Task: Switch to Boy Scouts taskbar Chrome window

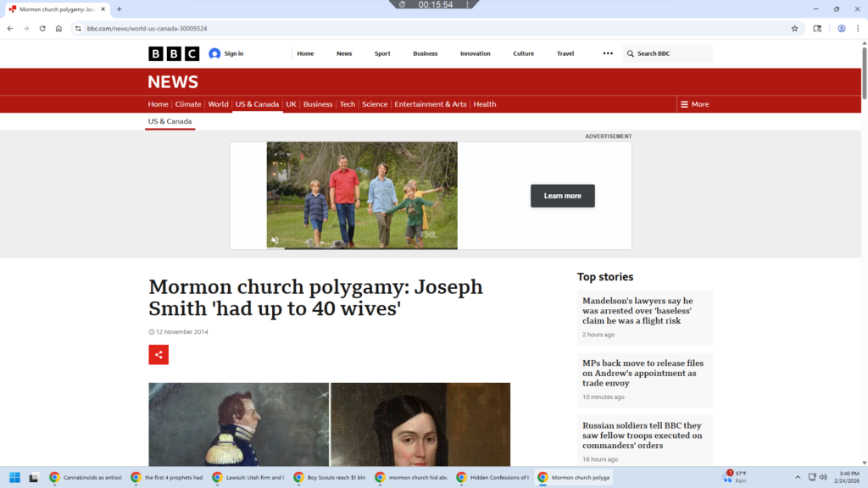Action: point(329,477)
